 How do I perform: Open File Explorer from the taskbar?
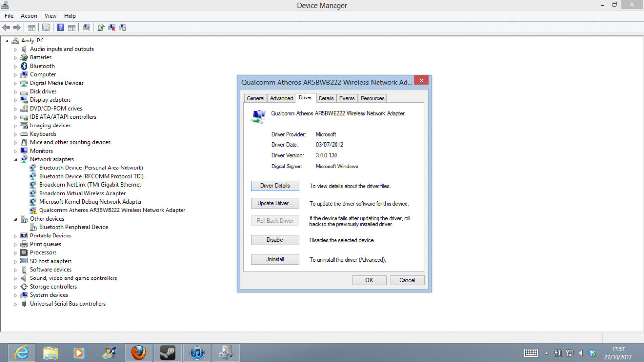51,353
